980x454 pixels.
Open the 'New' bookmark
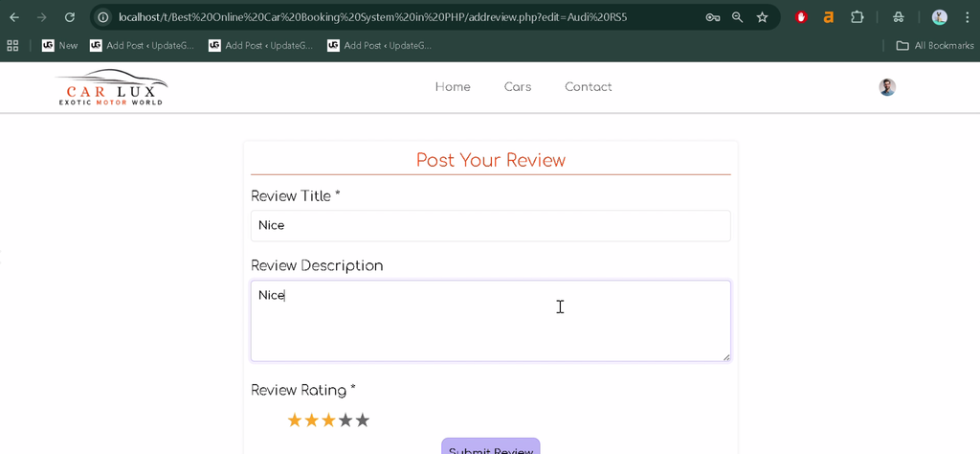60,46
